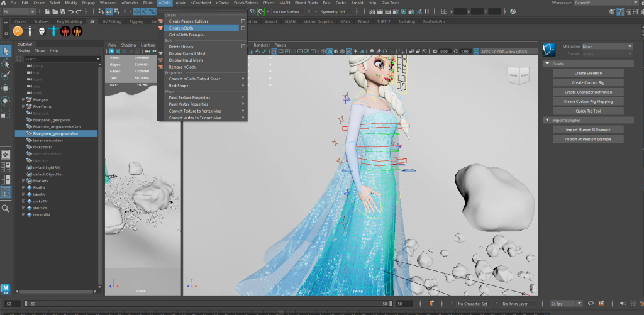Click the Maya 'M' logo icon
The width and height of the screenshot is (644, 315).
[5, 288]
